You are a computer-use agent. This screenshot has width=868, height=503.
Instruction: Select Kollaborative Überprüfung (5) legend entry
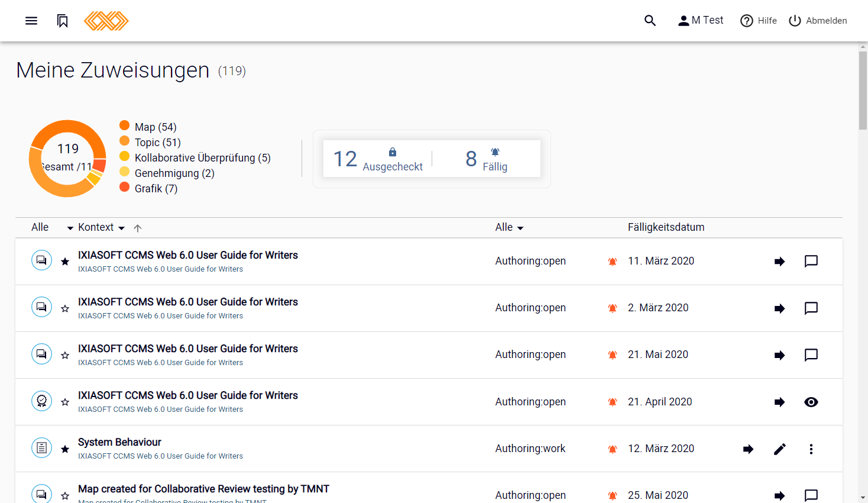pos(195,157)
